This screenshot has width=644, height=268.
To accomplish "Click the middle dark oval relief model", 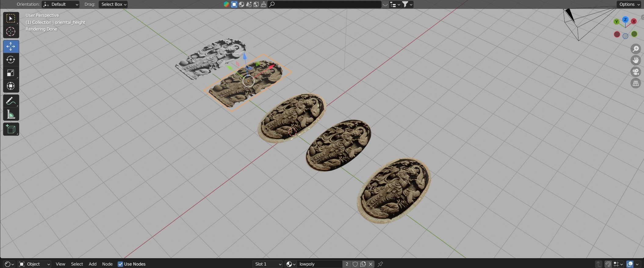I will [339, 145].
